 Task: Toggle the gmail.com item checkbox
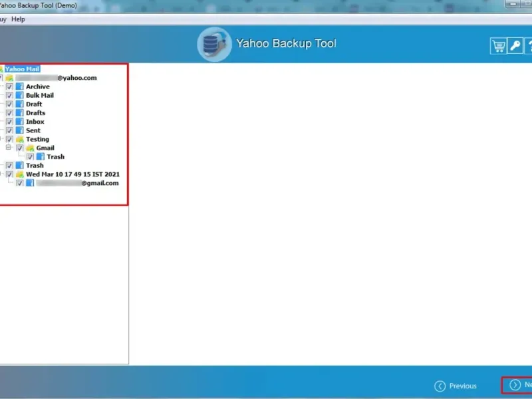pos(20,184)
